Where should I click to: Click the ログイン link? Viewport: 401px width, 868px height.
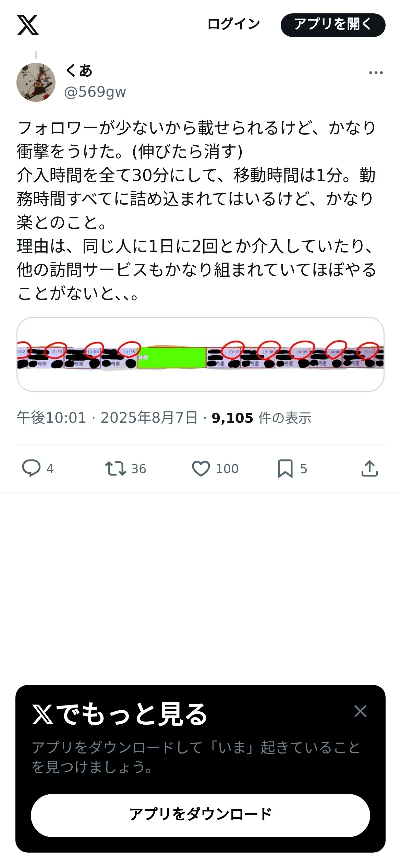234,24
